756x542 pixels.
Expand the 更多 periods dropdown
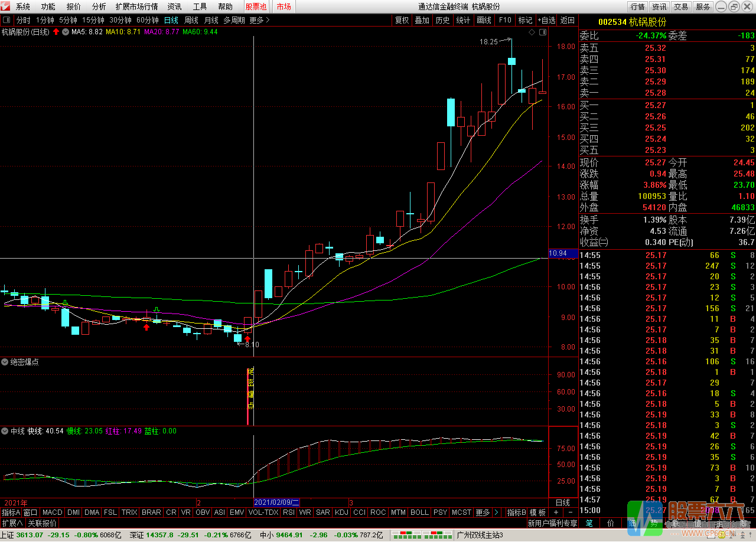(x=260, y=19)
